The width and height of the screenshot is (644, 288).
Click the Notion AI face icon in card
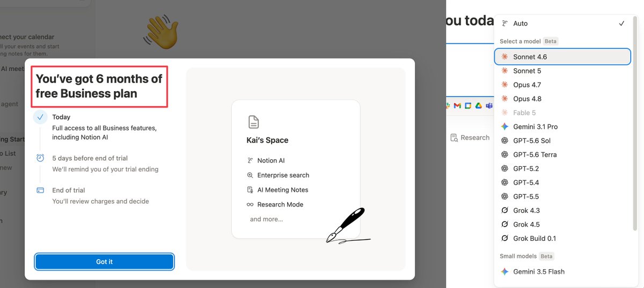(x=250, y=160)
